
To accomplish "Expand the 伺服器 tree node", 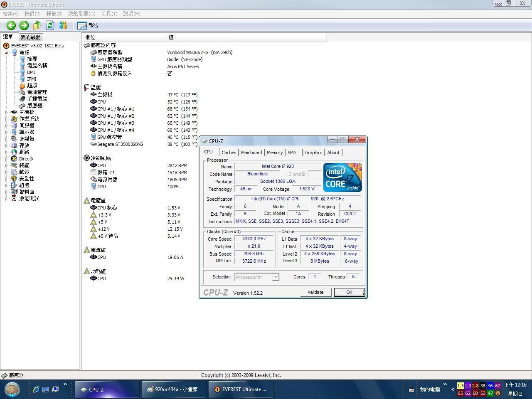I will tap(6, 126).
